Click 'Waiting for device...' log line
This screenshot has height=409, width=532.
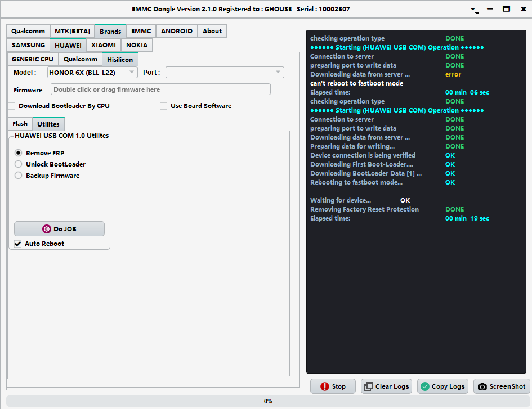click(x=341, y=200)
